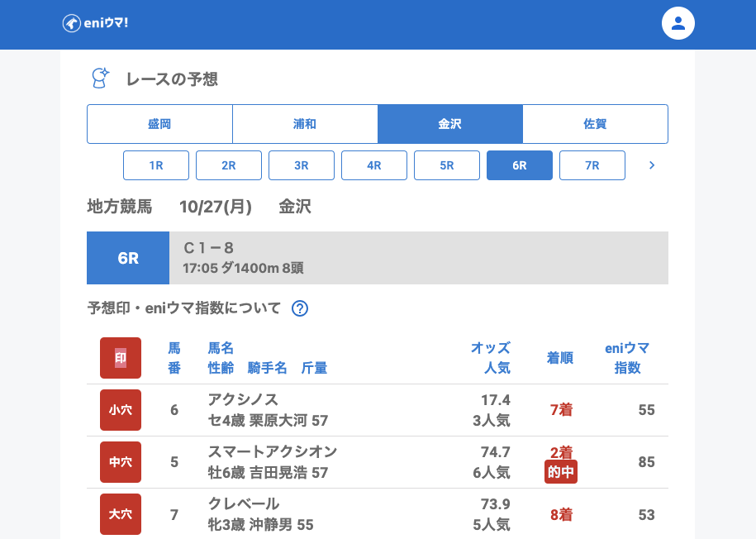Choose the 5R race button
This screenshot has width=756, height=539.
pyautogui.click(x=447, y=165)
